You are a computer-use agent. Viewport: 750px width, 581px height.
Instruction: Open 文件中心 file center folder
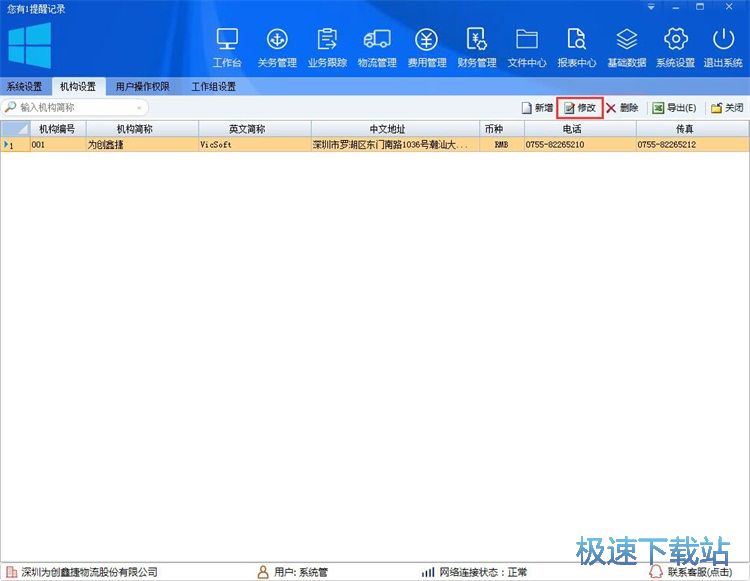[x=527, y=47]
